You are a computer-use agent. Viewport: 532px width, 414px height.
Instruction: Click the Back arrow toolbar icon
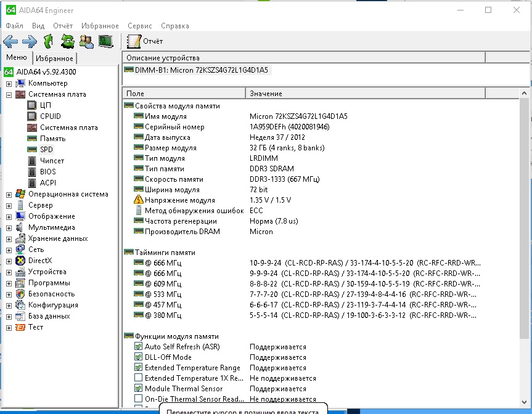(10, 41)
